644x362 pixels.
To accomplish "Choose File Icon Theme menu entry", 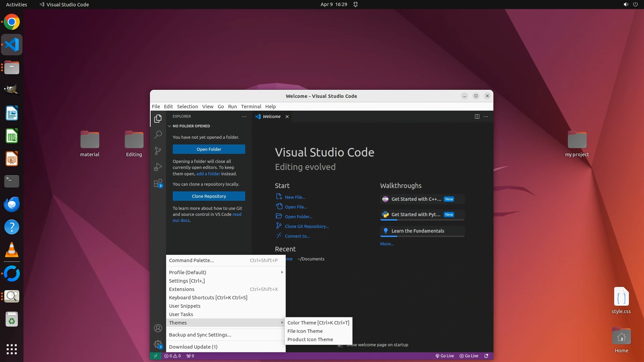I will click(x=305, y=331).
